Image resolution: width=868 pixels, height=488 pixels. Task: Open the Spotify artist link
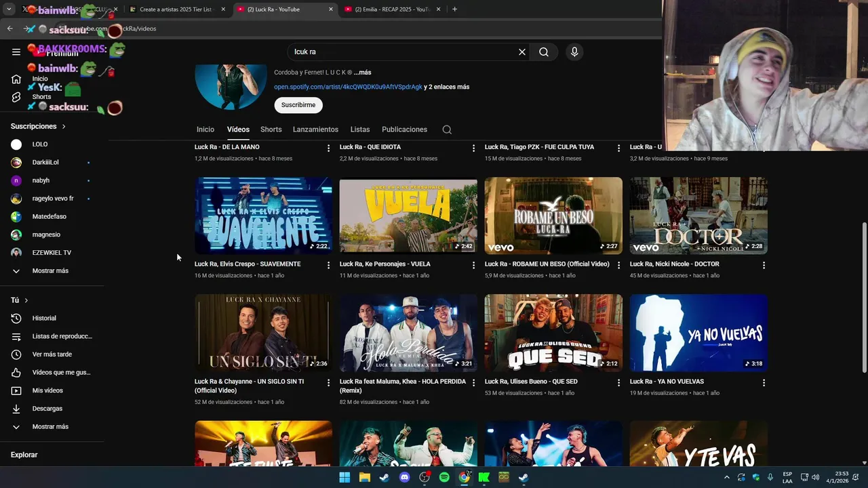[x=348, y=87]
